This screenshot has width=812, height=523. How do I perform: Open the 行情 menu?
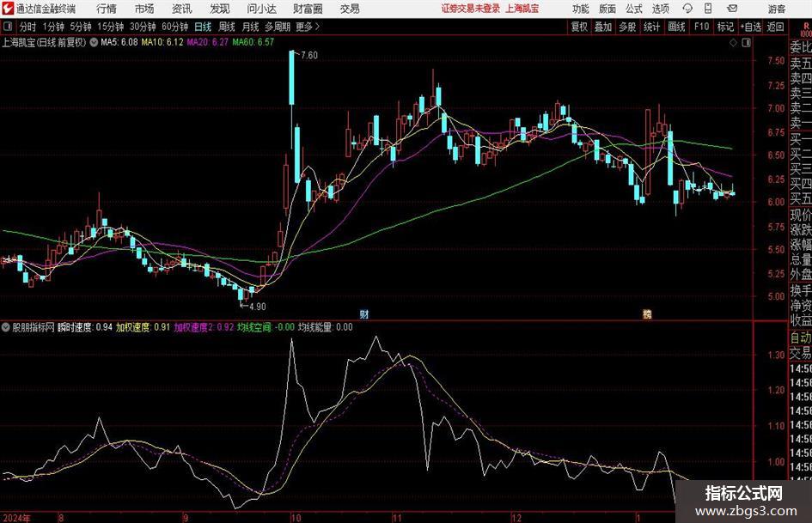(x=107, y=9)
